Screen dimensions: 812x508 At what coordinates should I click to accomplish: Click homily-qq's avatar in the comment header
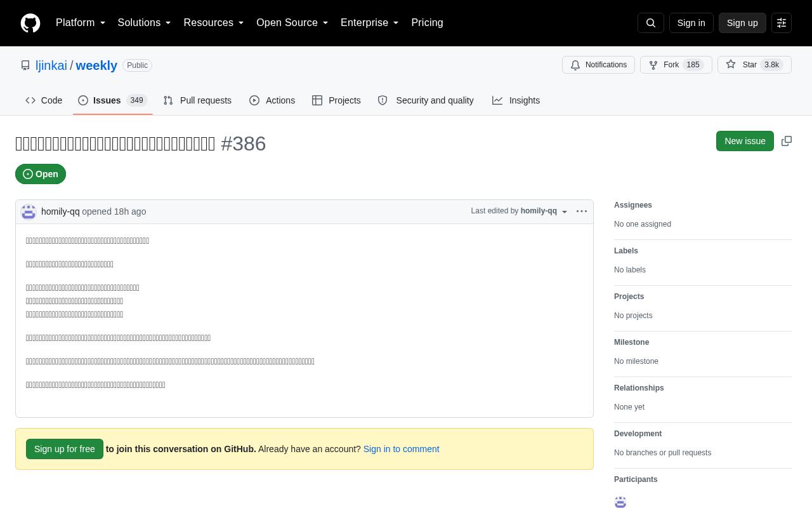[x=29, y=212]
